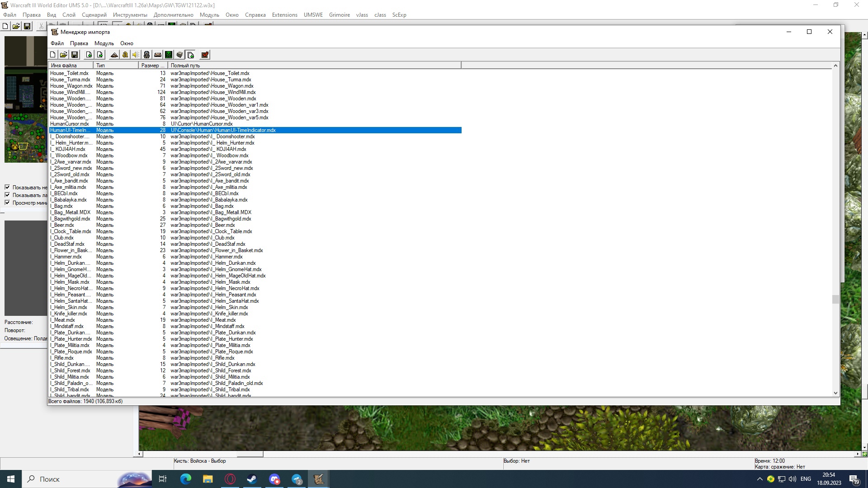
Task: Select row HumanUI-TimeIndicator.mdx
Action: coord(255,130)
